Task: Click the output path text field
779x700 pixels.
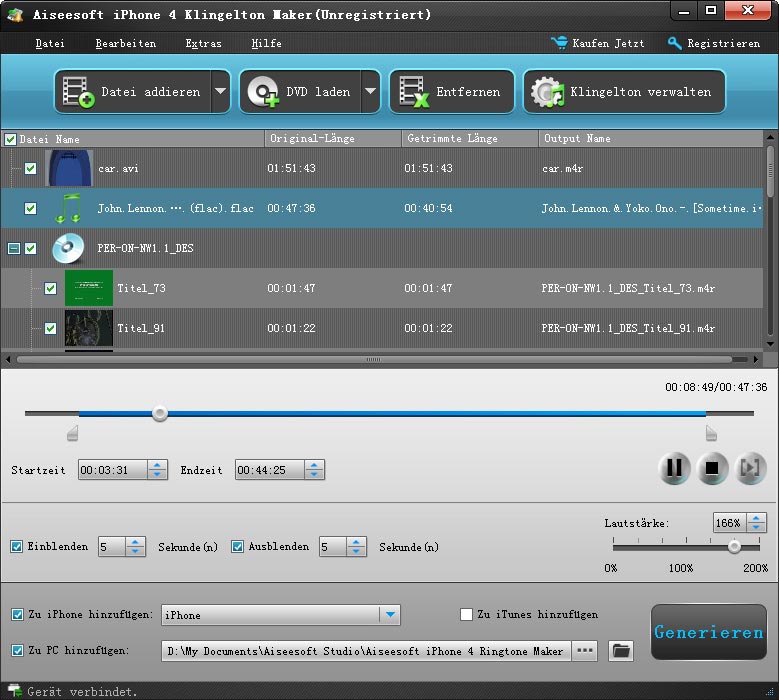Action: click(x=367, y=651)
